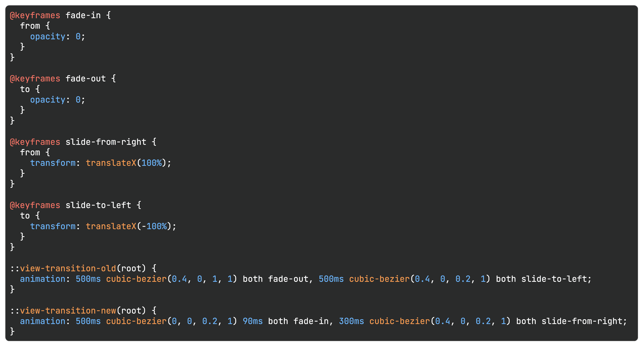Click the '300ms' duration value
Screen dimensions: 644x347
pyautogui.click(x=351, y=321)
